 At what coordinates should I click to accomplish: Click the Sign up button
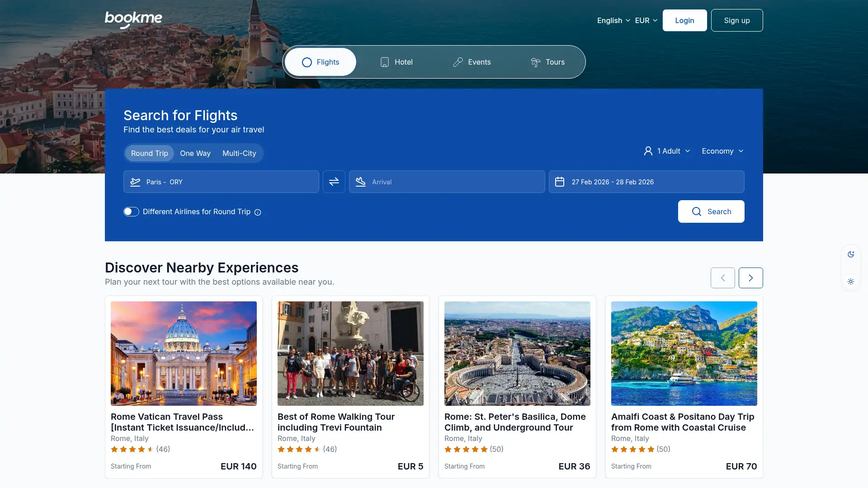pyautogui.click(x=736, y=20)
